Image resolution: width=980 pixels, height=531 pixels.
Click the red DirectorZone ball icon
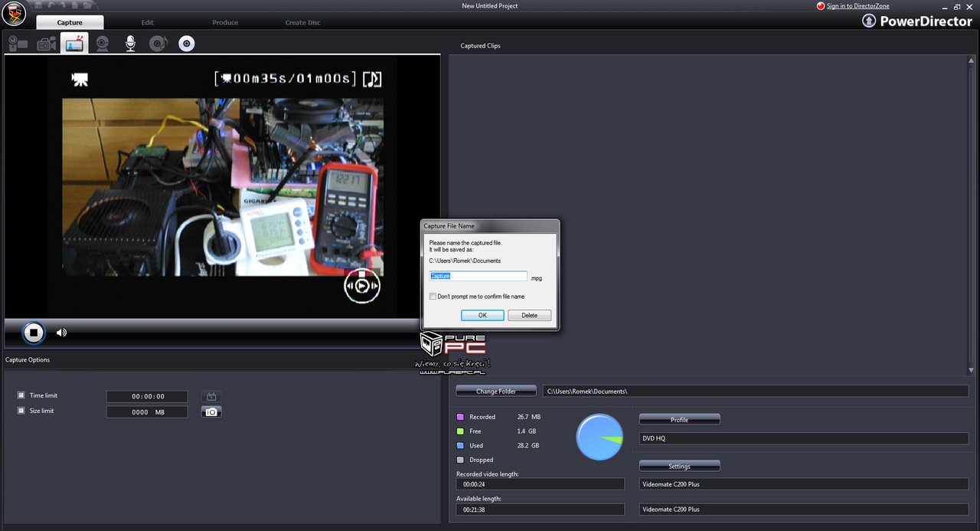click(x=821, y=6)
